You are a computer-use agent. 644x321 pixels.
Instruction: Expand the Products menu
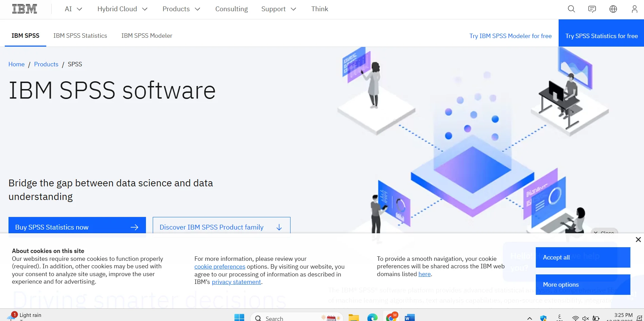coord(181,9)
